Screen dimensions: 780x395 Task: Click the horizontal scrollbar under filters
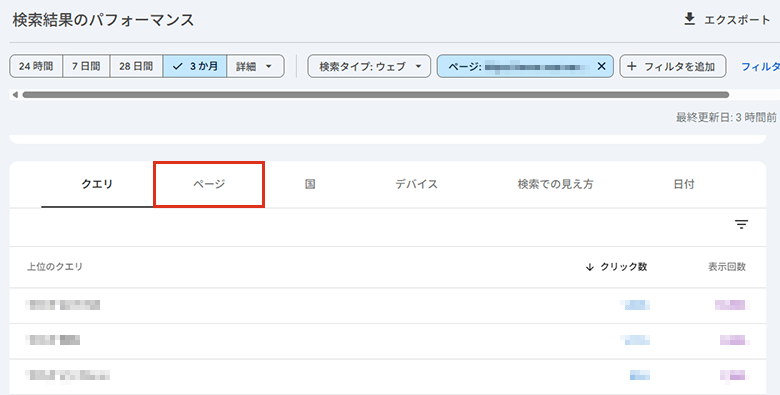pos(376,95)
